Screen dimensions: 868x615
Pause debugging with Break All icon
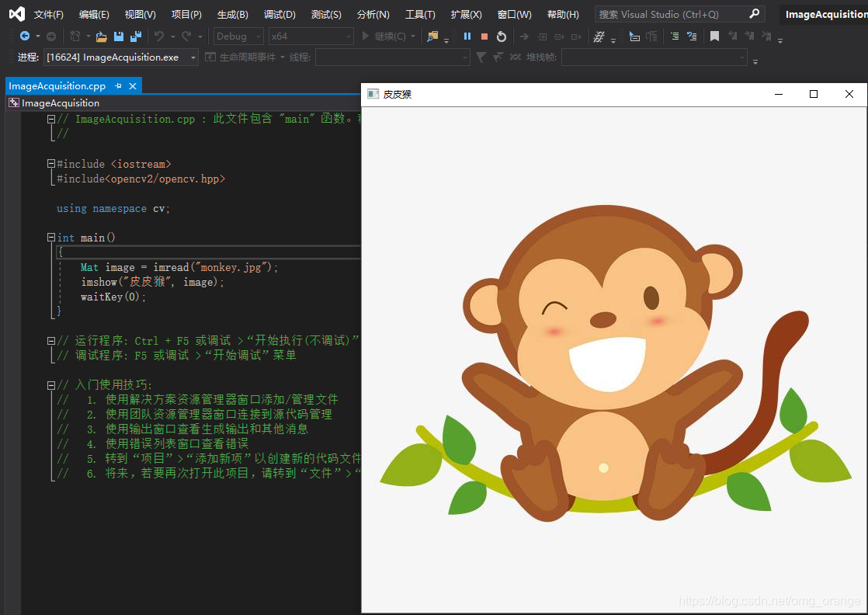click(467, 36)
